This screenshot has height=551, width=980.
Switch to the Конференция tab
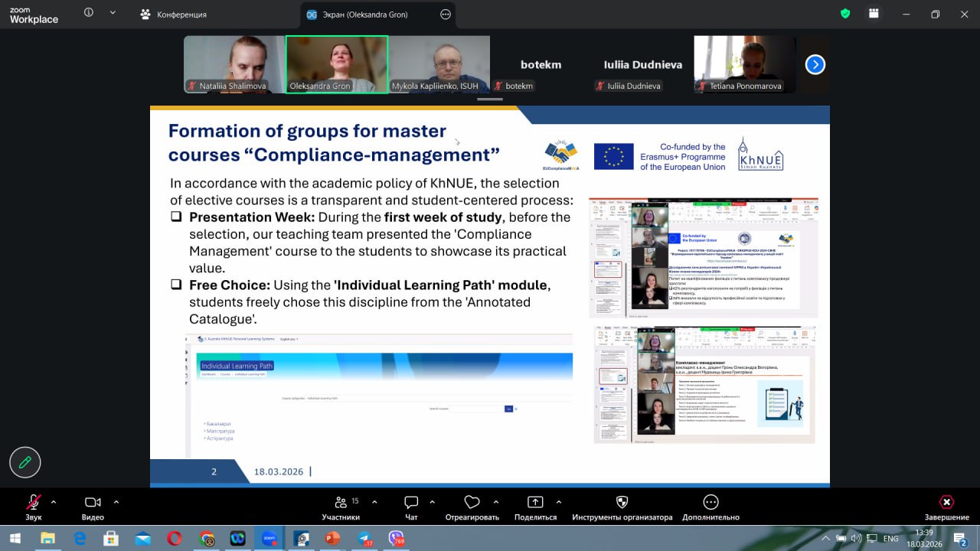click(x=174, y=15)
